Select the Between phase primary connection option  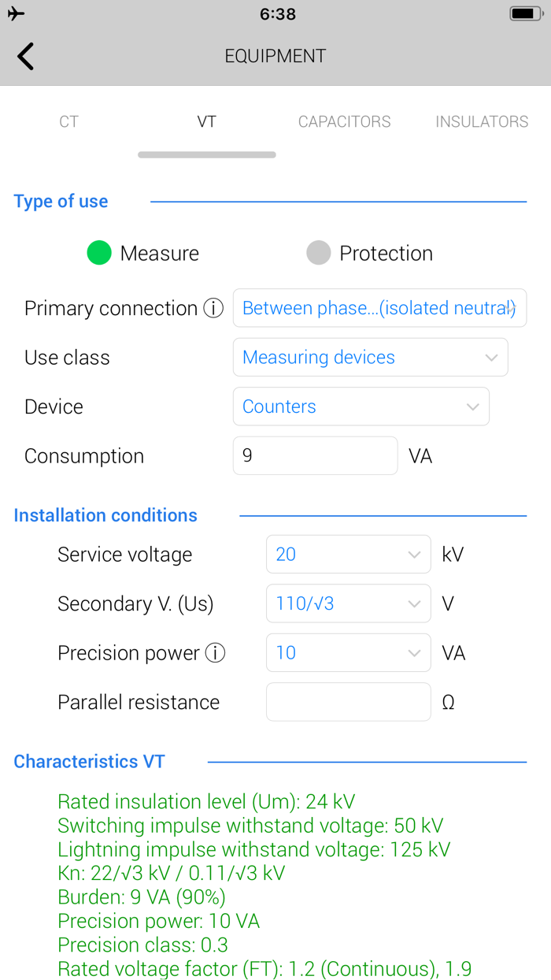coord(379,308)
